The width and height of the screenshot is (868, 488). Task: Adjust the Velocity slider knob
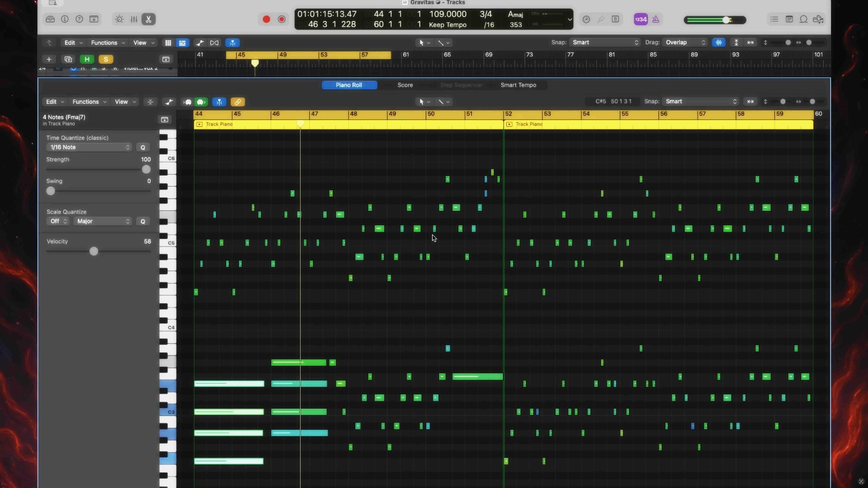tap(94, 251)
